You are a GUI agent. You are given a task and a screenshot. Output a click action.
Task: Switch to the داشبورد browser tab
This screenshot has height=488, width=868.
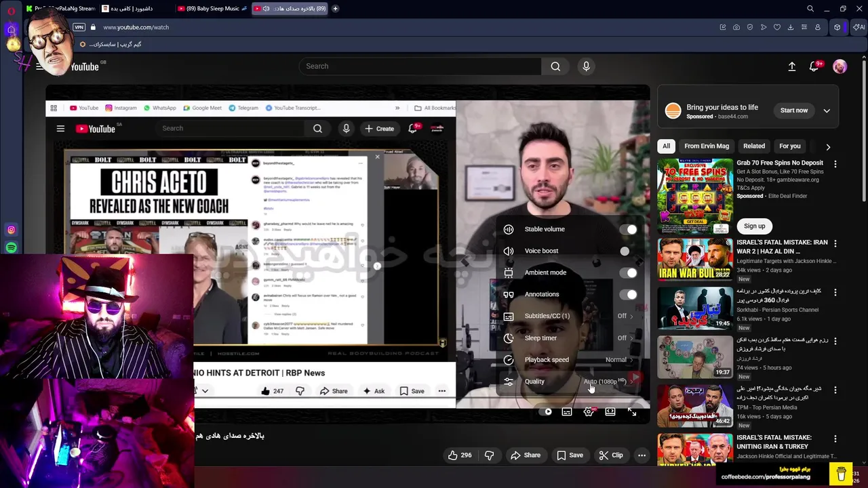point(136,9)
